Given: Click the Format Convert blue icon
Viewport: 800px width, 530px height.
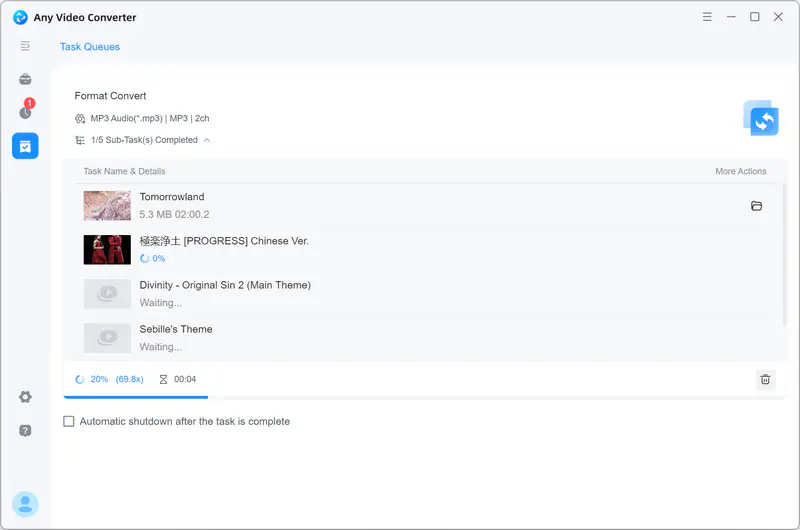Looking at the screenshot, I should point(761,118).
